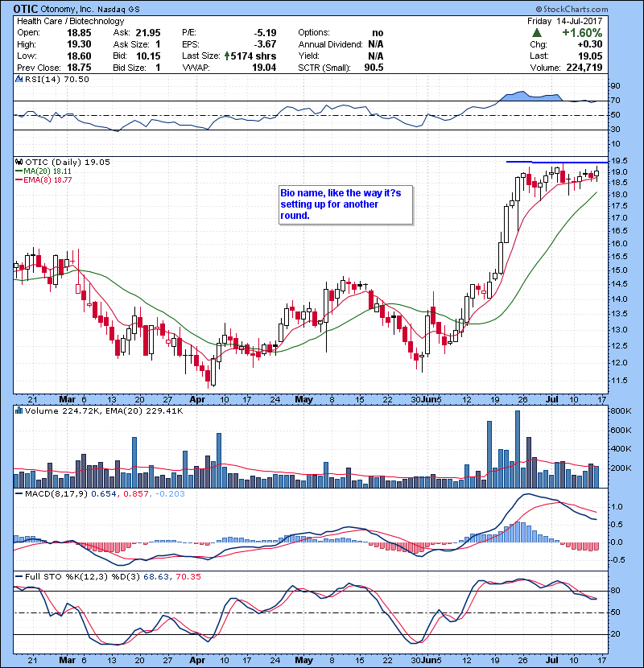644x668 pixels.
Task: Click the SCTR (Small) value 90.5
Action: [374, 68]
